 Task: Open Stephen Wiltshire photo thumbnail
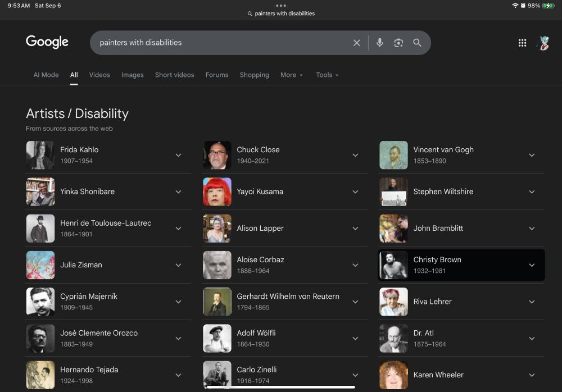click(393, 192)
